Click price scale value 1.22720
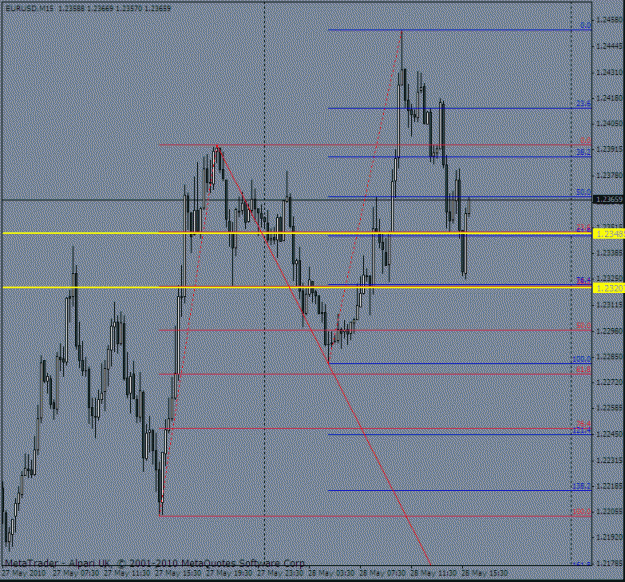Image resolution: width=625 pixels, height=582 pixels. 610,382
